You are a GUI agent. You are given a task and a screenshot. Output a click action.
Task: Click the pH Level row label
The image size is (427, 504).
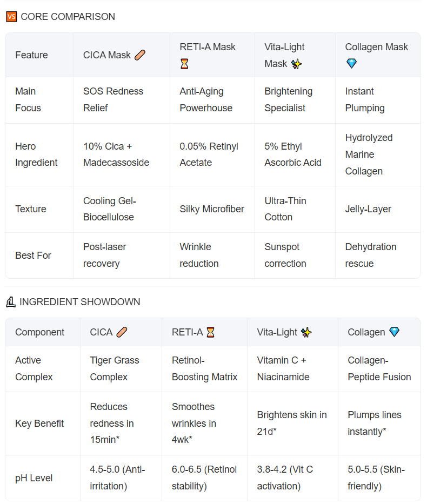tap(34, 478)
